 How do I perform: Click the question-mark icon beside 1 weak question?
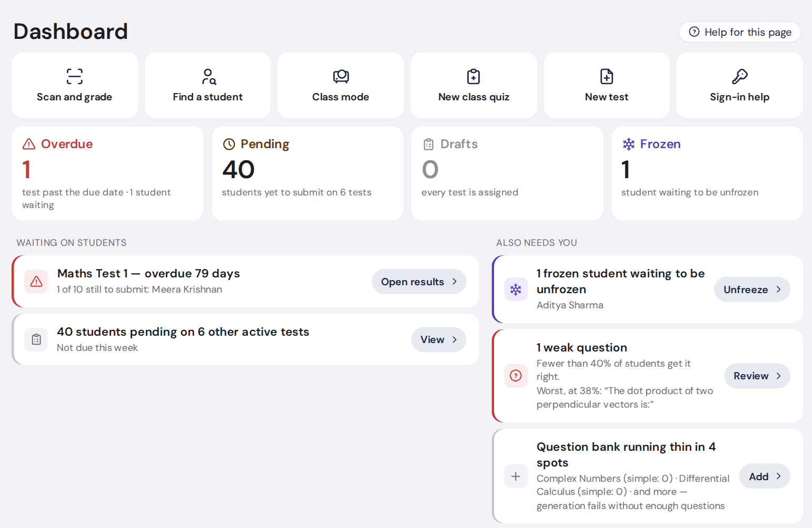[x=516, y=376]
